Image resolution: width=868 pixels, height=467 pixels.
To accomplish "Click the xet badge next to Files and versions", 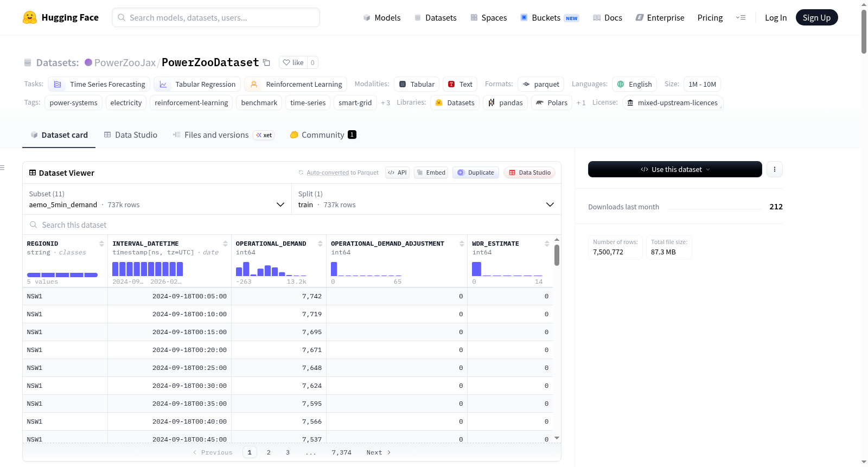I will [x=264, y=135].
